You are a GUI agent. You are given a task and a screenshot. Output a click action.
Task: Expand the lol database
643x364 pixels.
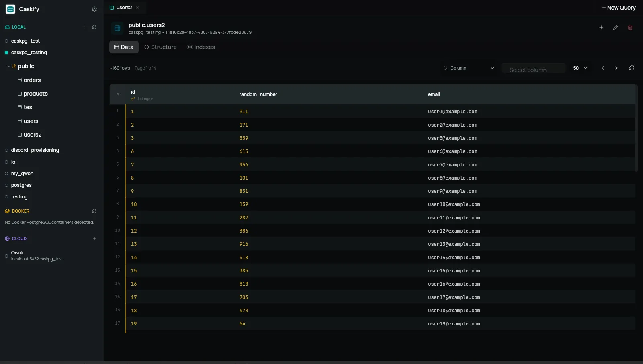(14, 162)
